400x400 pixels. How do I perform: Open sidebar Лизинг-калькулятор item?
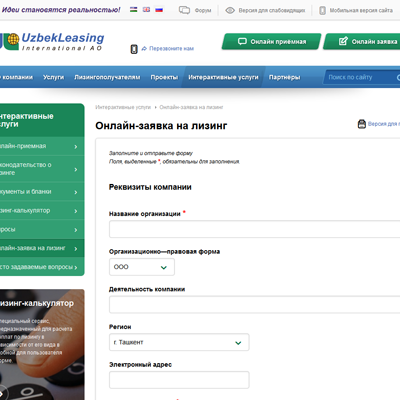(42, 211)
